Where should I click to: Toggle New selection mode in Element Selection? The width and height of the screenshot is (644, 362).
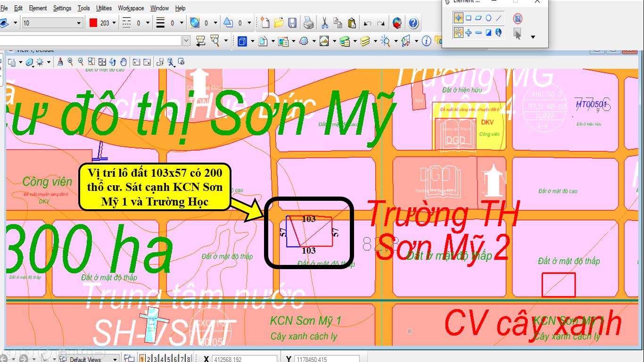(x=458, y=33)
